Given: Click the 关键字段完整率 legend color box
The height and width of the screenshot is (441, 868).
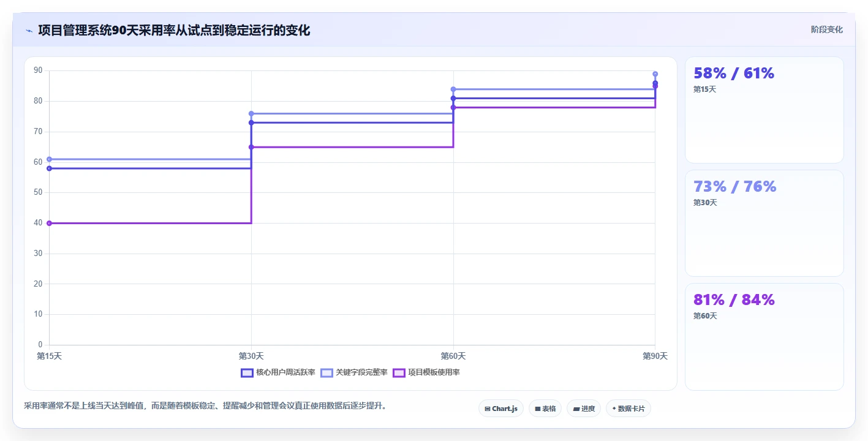Looking at the screenshot, I should click(327, 372).
